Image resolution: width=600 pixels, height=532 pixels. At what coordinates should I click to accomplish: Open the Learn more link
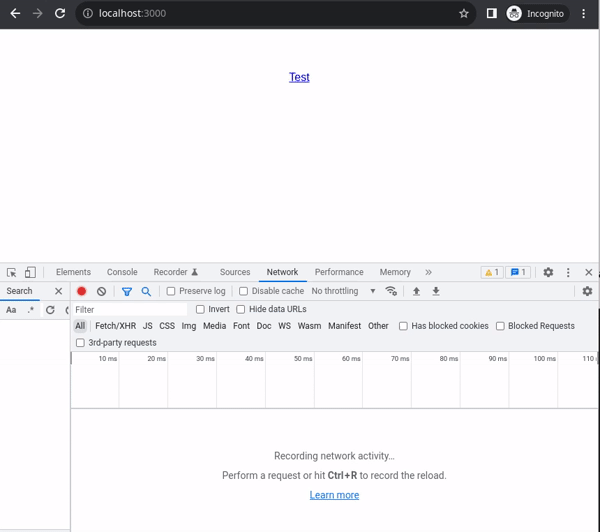coord(334,495)
